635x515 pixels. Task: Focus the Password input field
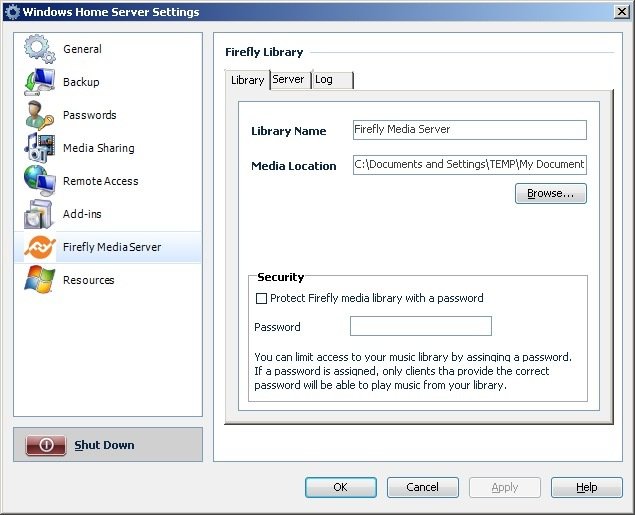tap(421, 326)
